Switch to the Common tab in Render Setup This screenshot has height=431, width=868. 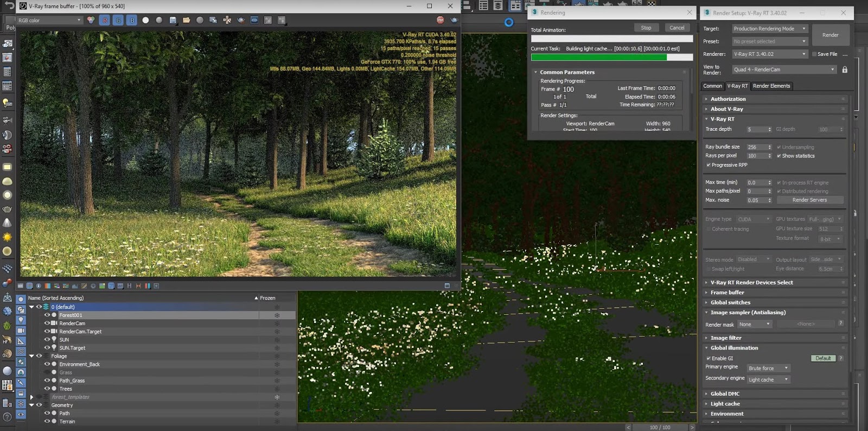coord(712,86)
